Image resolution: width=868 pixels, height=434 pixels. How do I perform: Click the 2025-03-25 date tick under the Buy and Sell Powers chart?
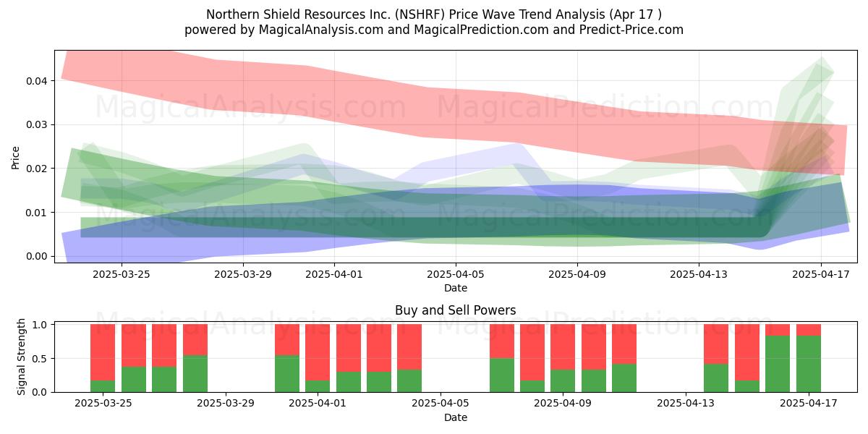103,404
